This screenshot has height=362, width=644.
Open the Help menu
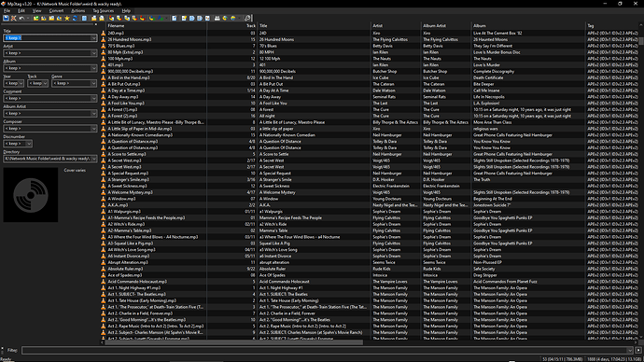pos(127,10)
